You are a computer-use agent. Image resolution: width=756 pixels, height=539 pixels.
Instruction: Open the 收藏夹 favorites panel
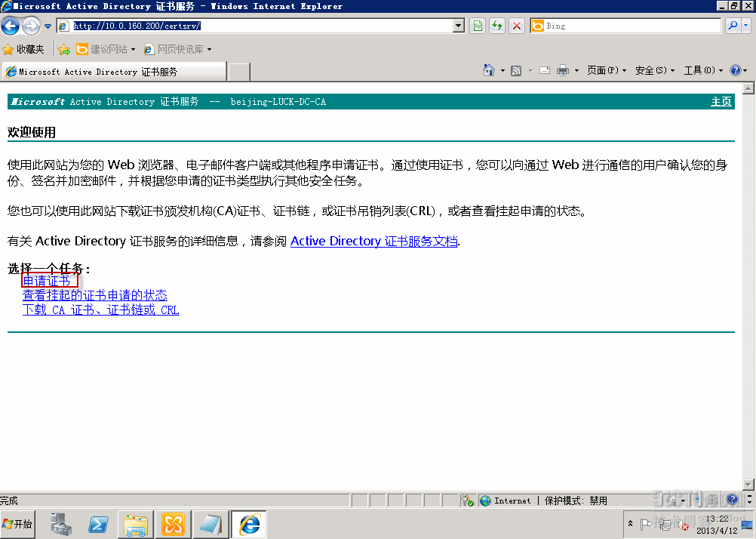pos(23,49)
